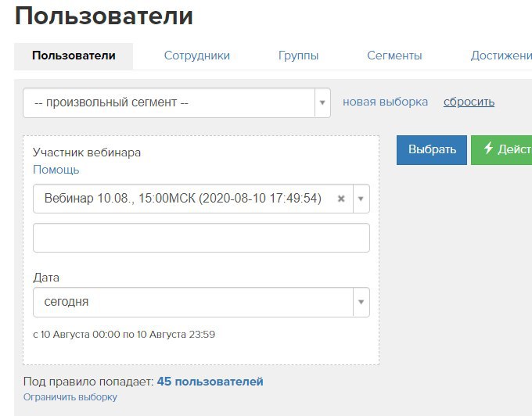
Task: Go to the Группы tab
Action: (x=298, y=56)
